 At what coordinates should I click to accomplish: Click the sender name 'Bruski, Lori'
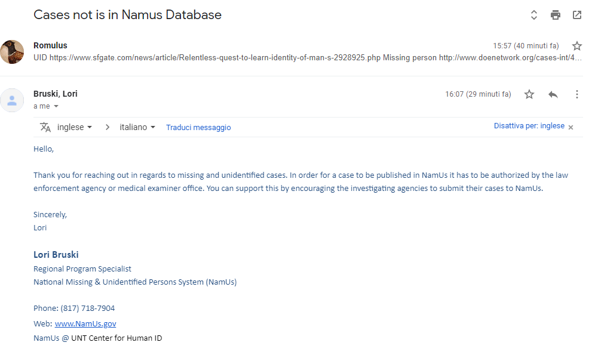click(x=56, y=94)
